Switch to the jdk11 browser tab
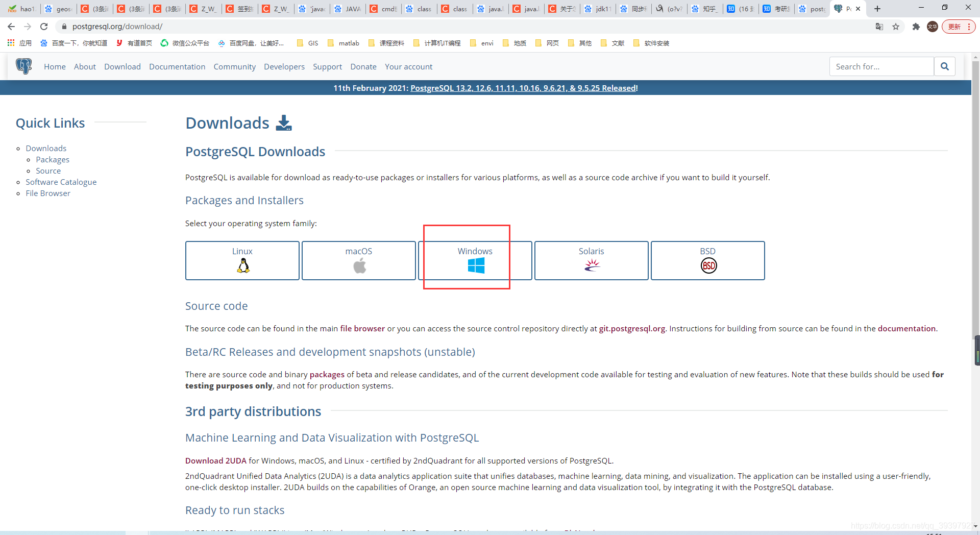 coord(598,9)
